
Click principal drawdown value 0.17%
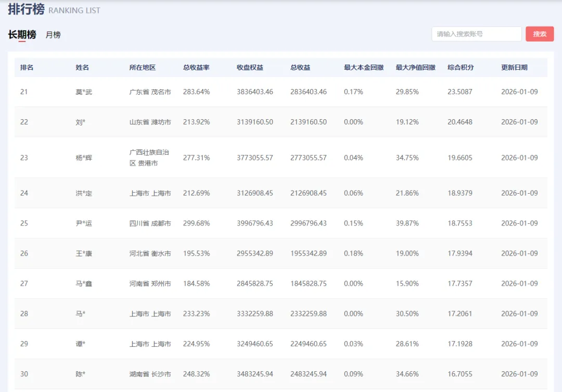[353, 92]
